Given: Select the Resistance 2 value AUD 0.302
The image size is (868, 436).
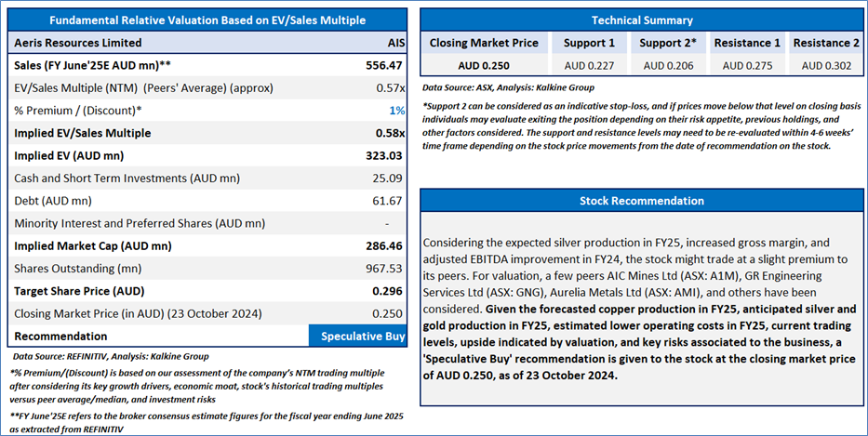Looking at the screenshot, I should [x=826, y=65].
